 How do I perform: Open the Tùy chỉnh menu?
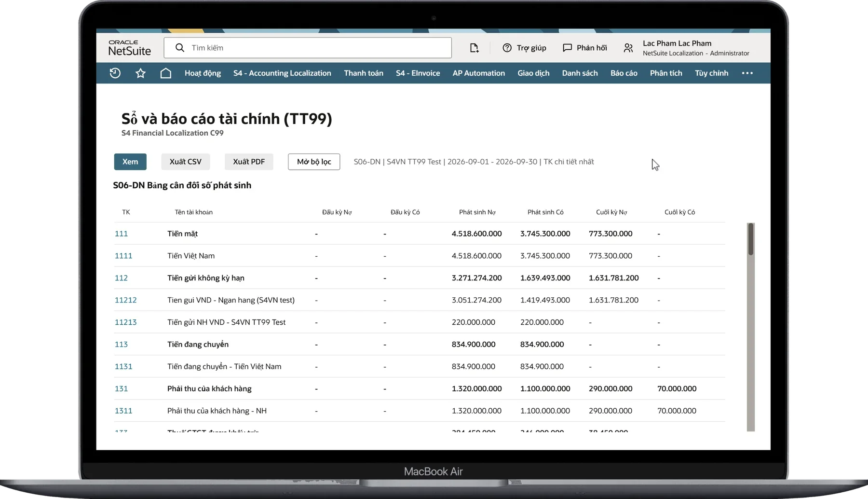(x=711, y=73)
